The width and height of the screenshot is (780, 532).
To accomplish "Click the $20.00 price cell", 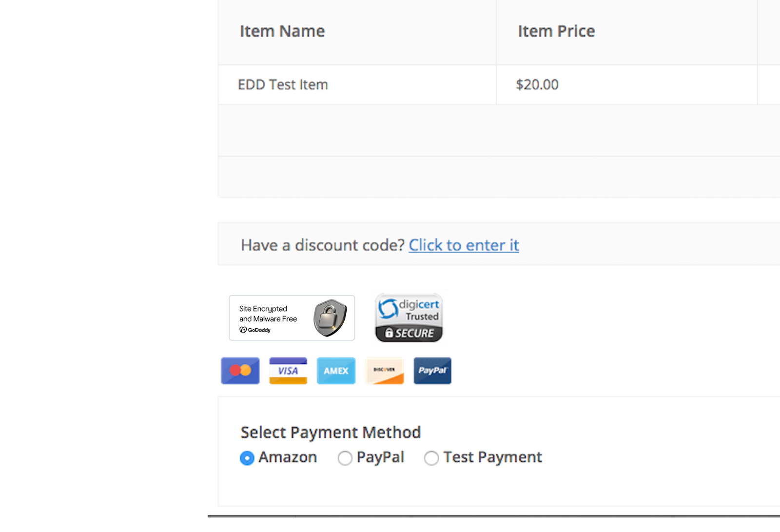I will (x=536, y=84).
